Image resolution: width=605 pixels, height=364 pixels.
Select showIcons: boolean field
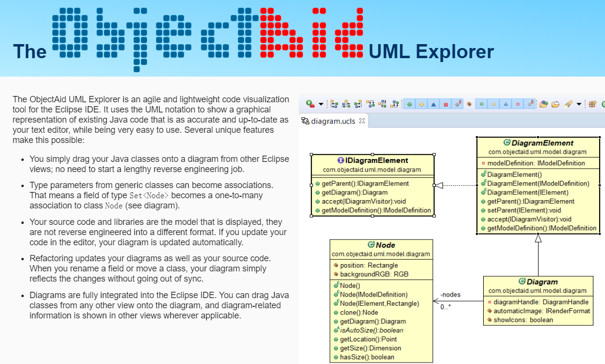[523, 319]
